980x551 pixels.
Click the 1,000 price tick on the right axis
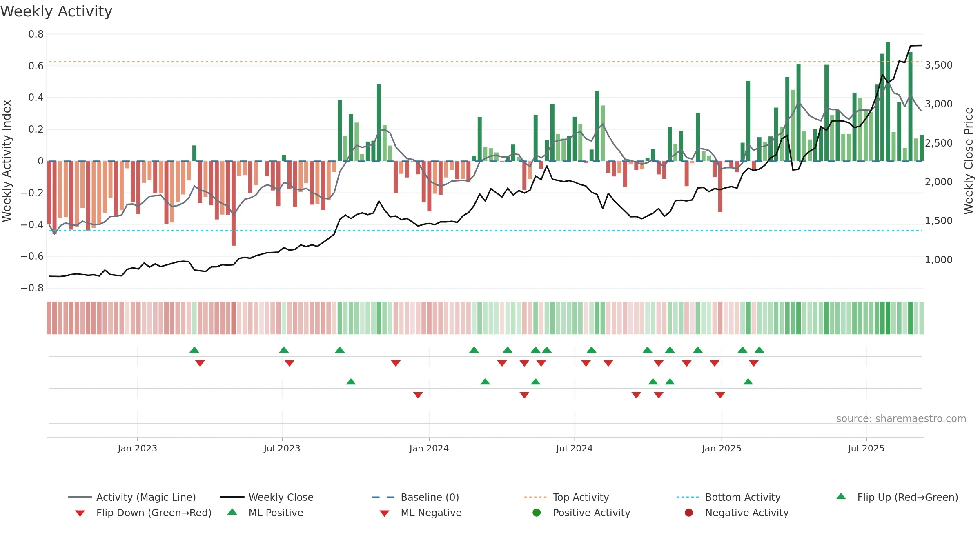[939, 260]
